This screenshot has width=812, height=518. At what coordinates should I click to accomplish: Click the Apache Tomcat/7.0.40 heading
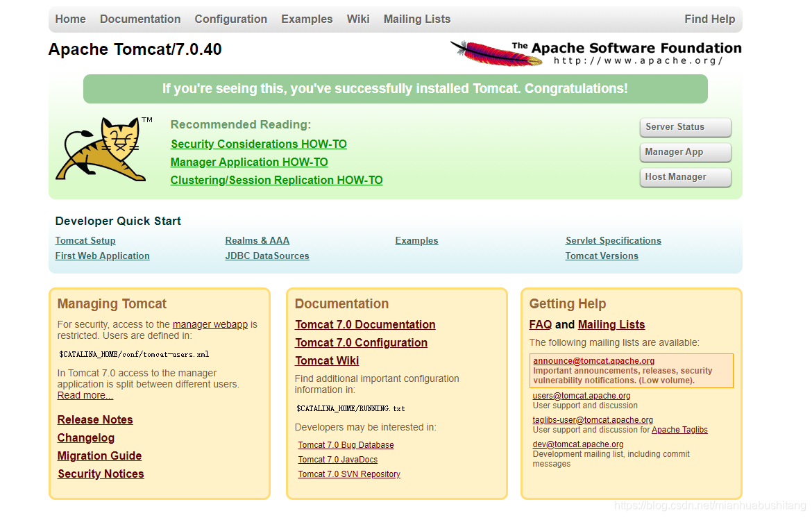coord(135,49)
